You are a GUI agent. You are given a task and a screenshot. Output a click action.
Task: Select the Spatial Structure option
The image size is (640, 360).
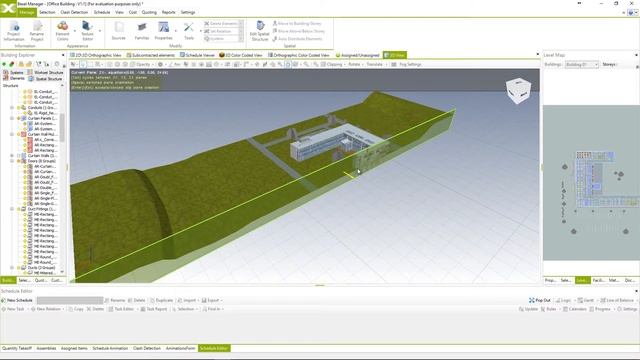click(x=45, y=78)
